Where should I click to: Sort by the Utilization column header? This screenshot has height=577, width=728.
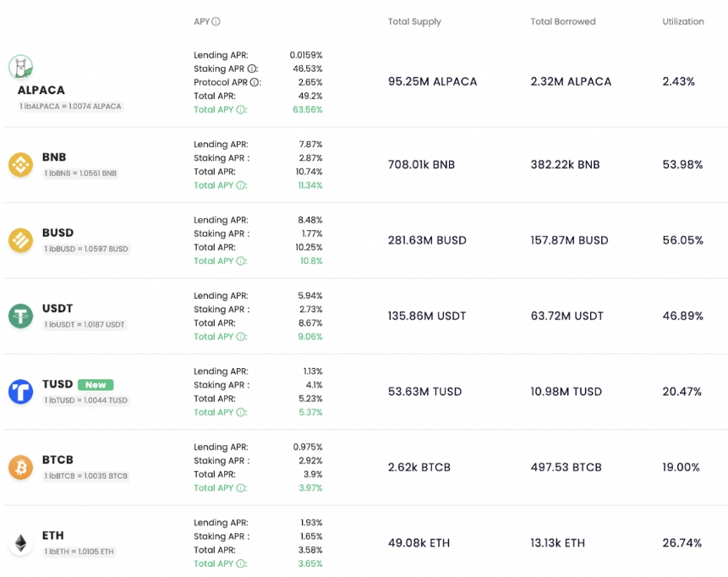(683, 21)
